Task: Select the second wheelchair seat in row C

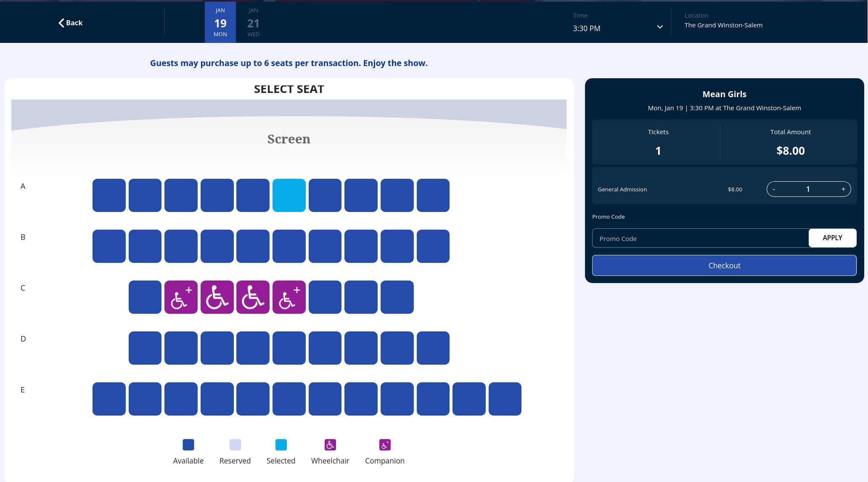Action: tap(253, 297)
